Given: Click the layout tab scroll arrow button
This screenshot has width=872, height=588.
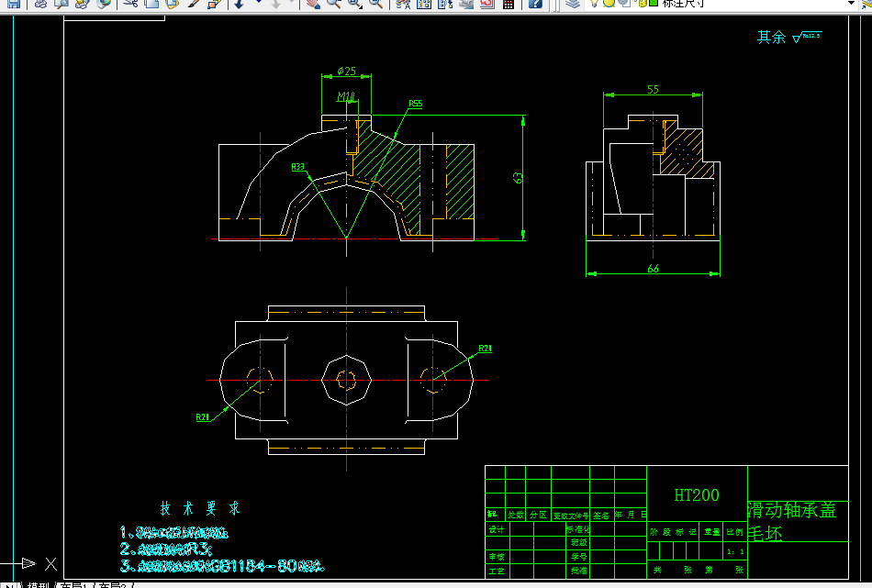Looking at the screenshot, I should (10, 585).
